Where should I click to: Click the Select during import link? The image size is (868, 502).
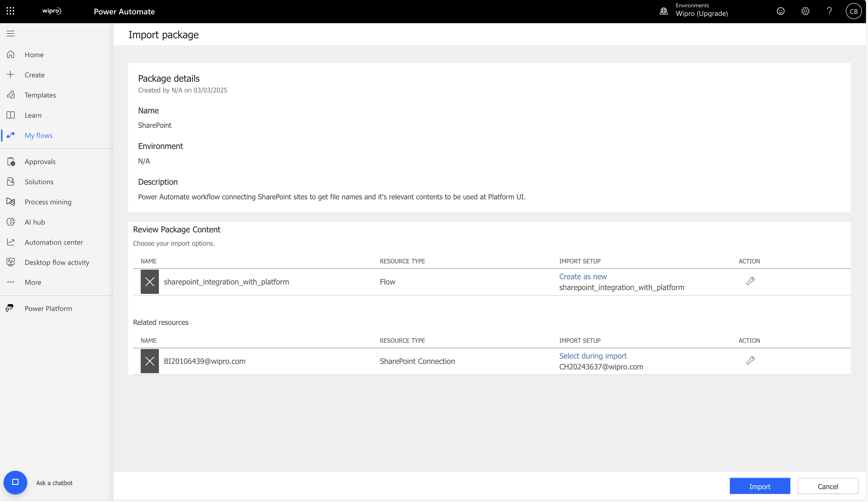593,356
